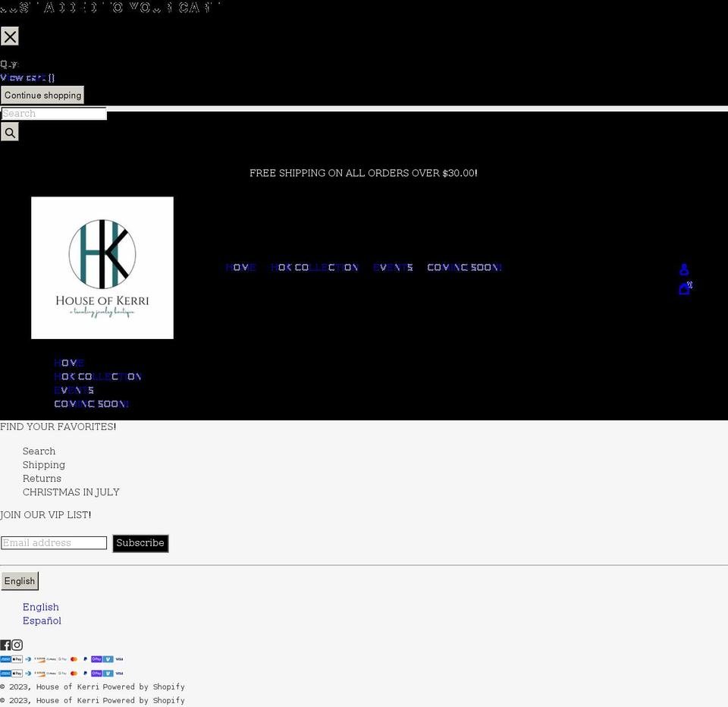Click the American Express icon in upper payment row
The image size is (728, 707).
(x=5, y=659)
